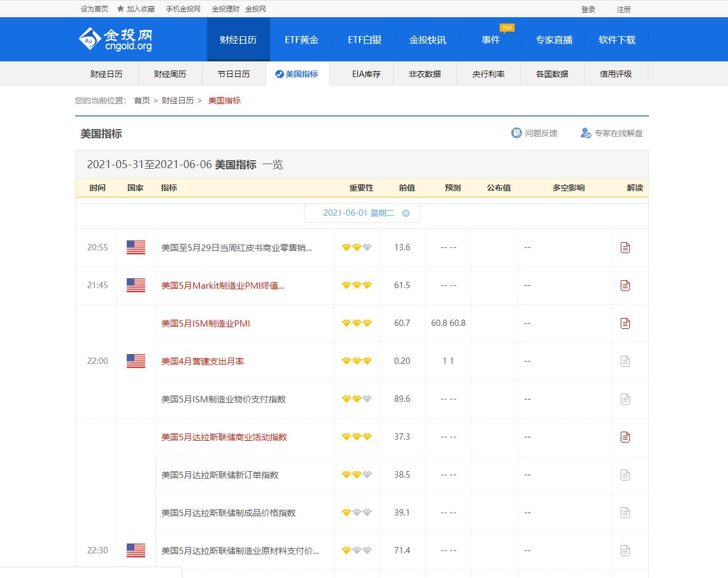Select ETF黄金 in the main navigation
This screenshot has width=728, height=578.
301,39
